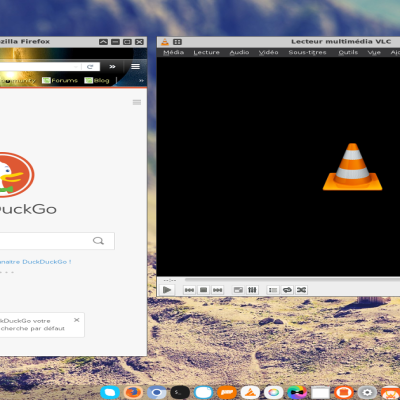Open URL bar history dropdown arrow
The height and width of the screenshot is (400, 400).
coord(76,67)
